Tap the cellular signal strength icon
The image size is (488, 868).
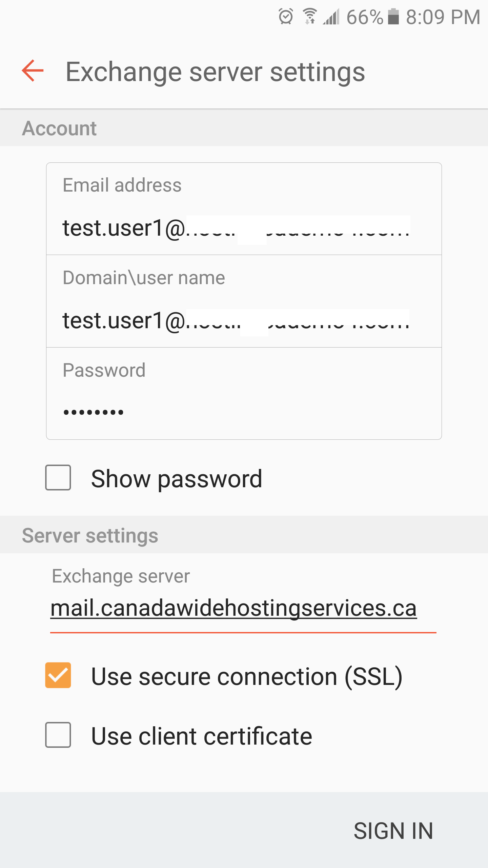click(330, 17)
